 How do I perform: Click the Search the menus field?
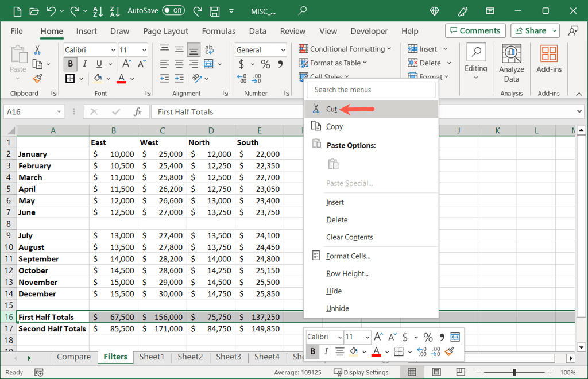coord(371,90)
